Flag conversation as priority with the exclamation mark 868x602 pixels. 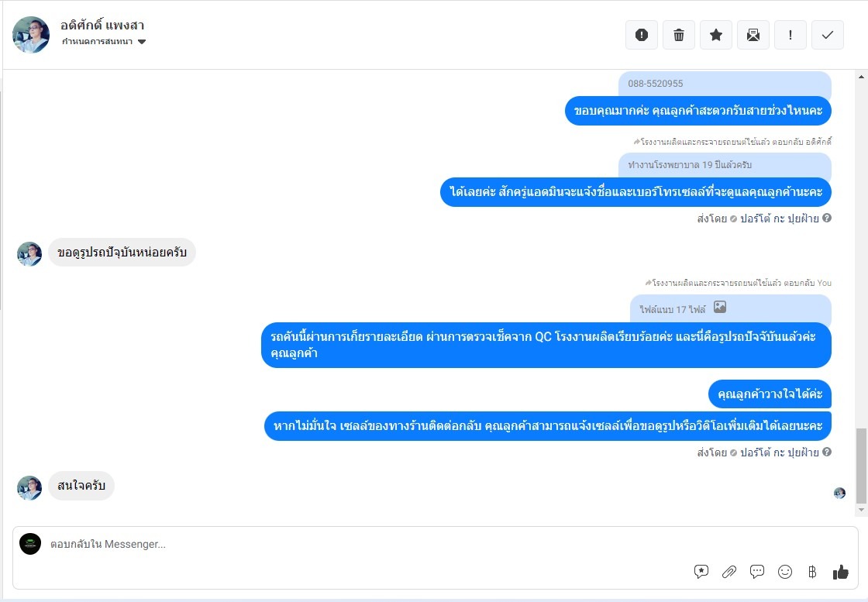click(x=790, y=35)
